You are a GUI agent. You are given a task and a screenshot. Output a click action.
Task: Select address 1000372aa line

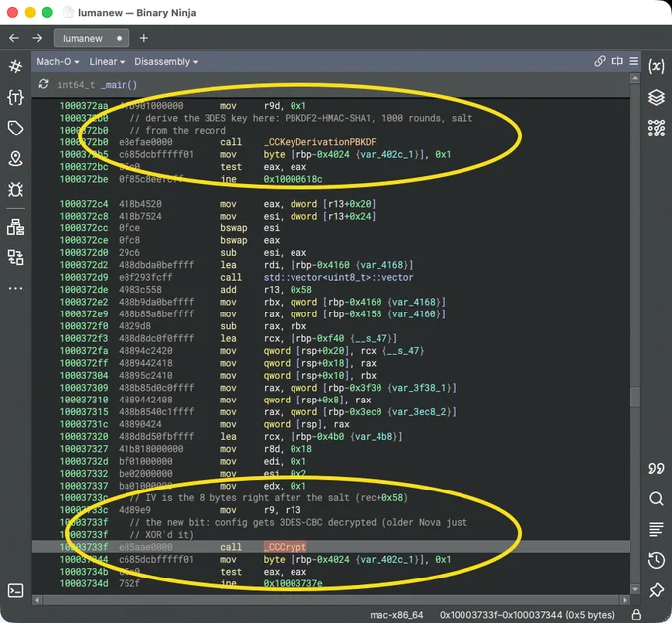(84, 106)
